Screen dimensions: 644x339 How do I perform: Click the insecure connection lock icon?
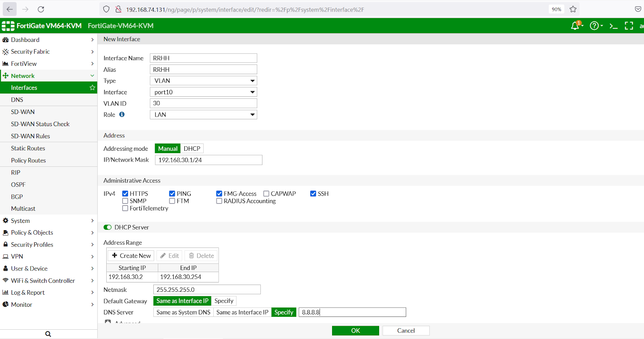118,9
